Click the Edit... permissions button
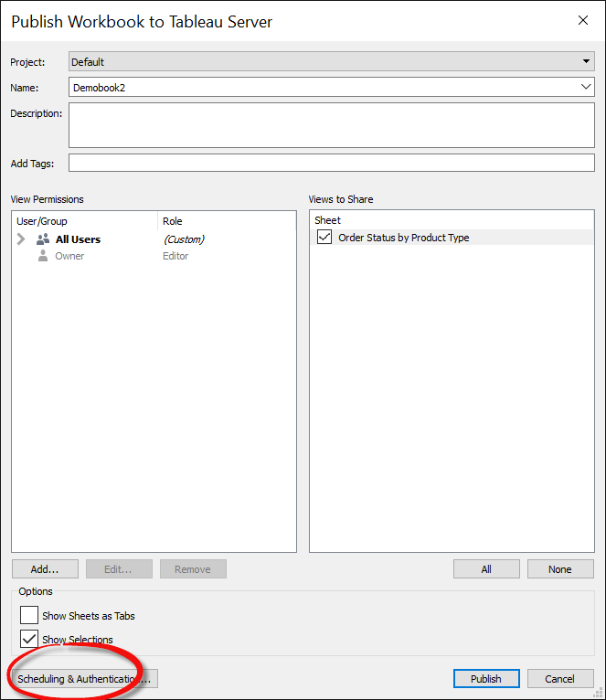 coord(119,569)
